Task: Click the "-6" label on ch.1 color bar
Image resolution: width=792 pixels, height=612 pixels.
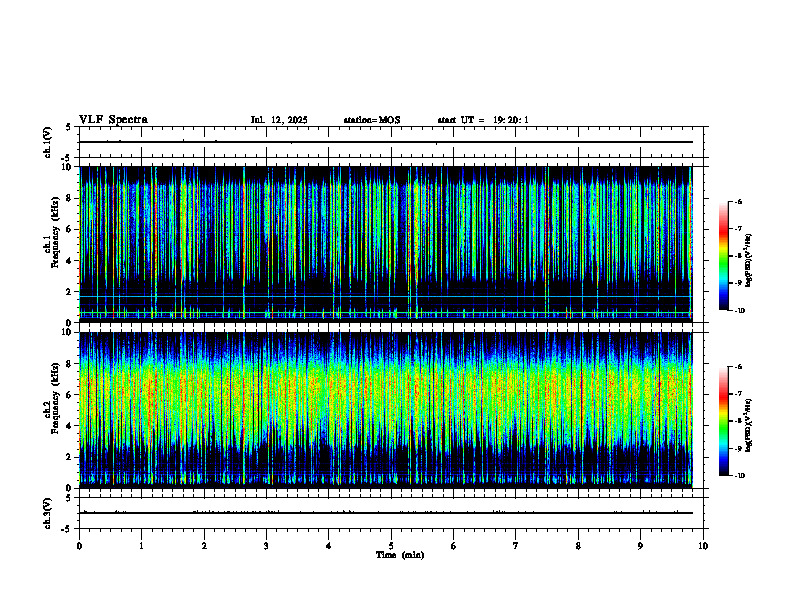Action: (738, 201)
